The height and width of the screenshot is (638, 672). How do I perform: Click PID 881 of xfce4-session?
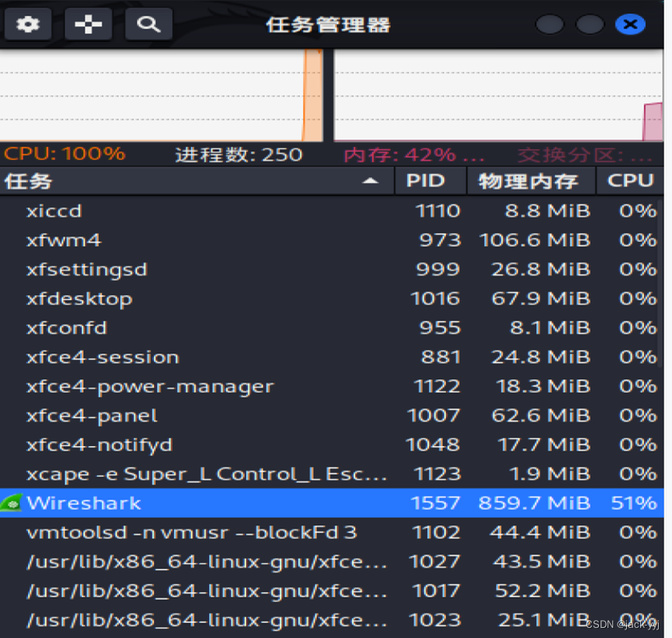pyautogui.click(x=441, y=357)
